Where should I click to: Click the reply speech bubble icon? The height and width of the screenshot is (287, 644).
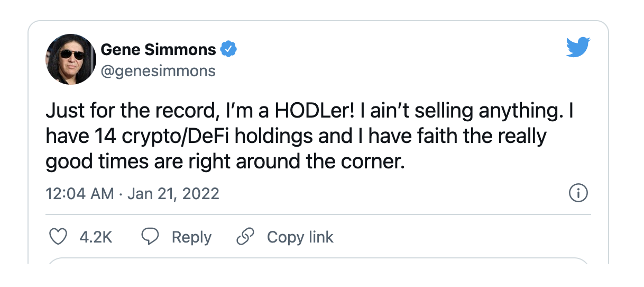[x=151, y=237]
